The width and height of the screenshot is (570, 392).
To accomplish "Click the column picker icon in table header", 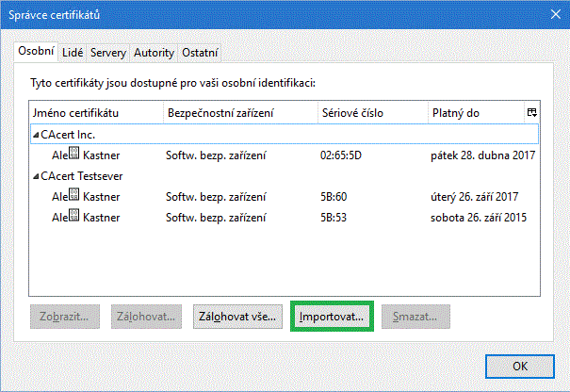I will pyautogui.click(x=532, y=113).
